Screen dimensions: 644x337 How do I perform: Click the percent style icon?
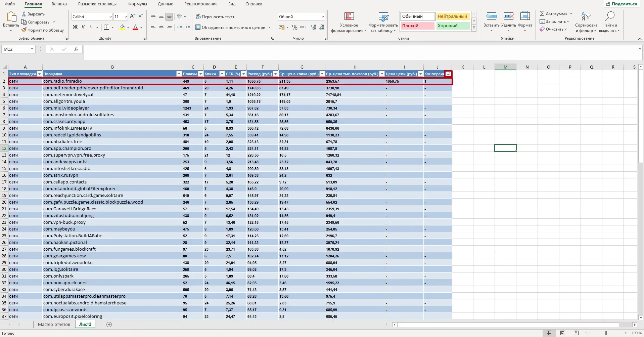click(294, 28)
